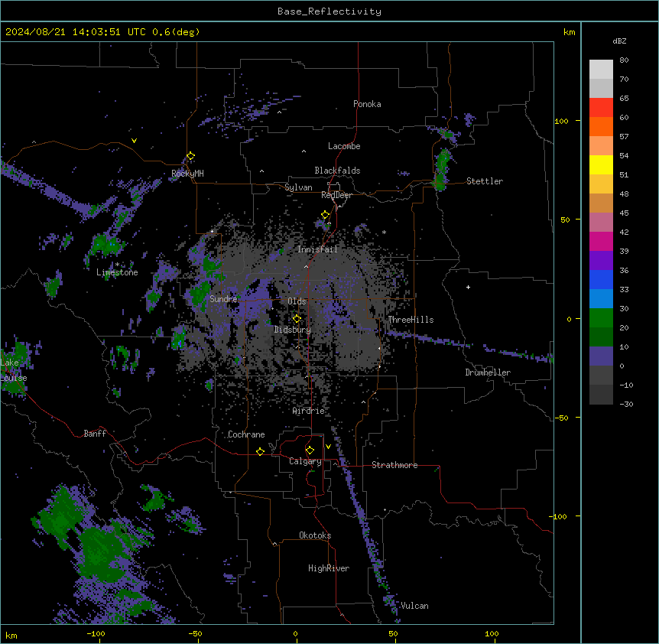
Task: Pick the purple 36-39 dBZ legend swatch
Action: coord(601,261)
